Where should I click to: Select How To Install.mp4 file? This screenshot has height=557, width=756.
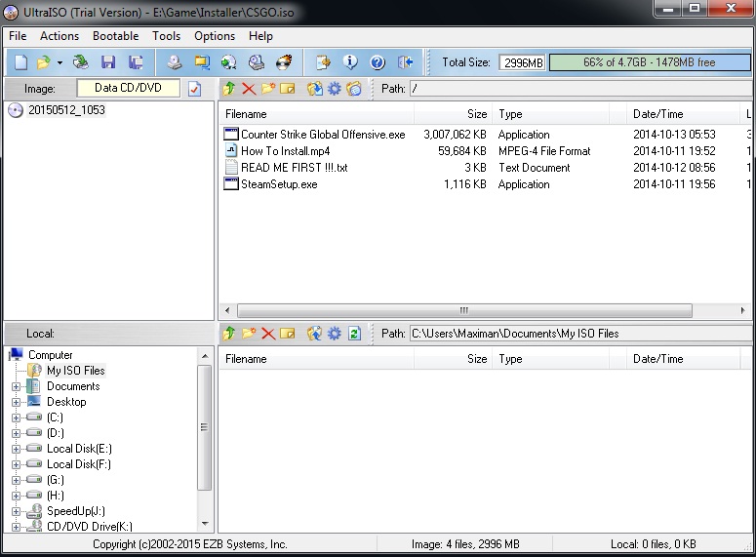coord(286,151)
